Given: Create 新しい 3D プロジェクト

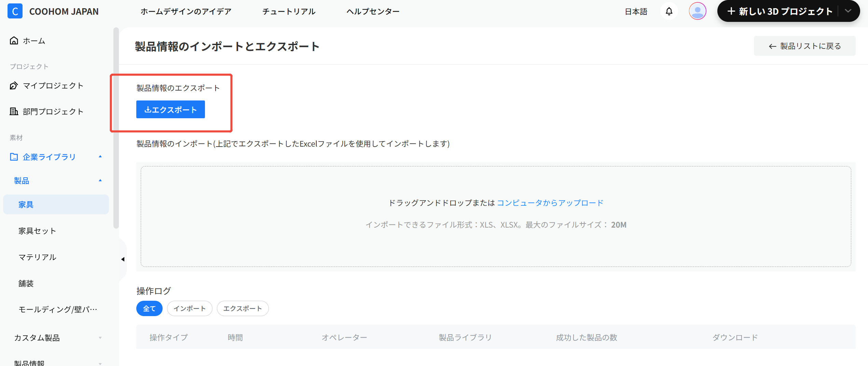Looking at the screenshot, I should [780, 11].
